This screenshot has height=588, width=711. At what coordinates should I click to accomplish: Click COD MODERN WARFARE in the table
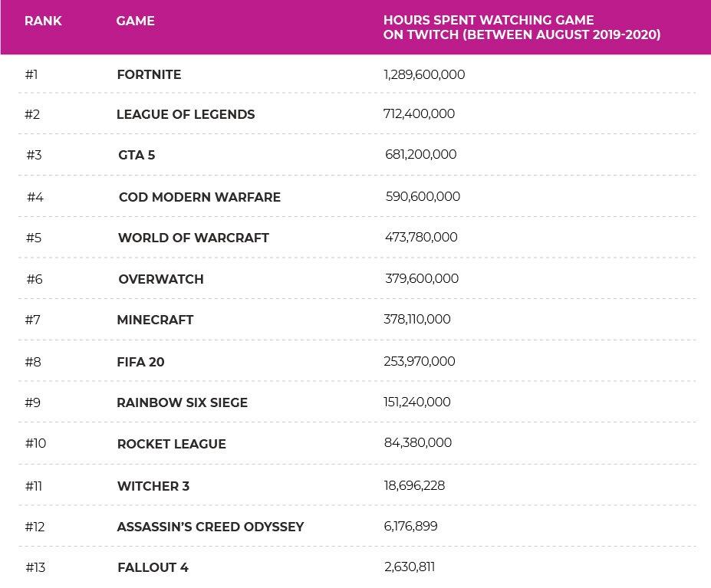199,197
